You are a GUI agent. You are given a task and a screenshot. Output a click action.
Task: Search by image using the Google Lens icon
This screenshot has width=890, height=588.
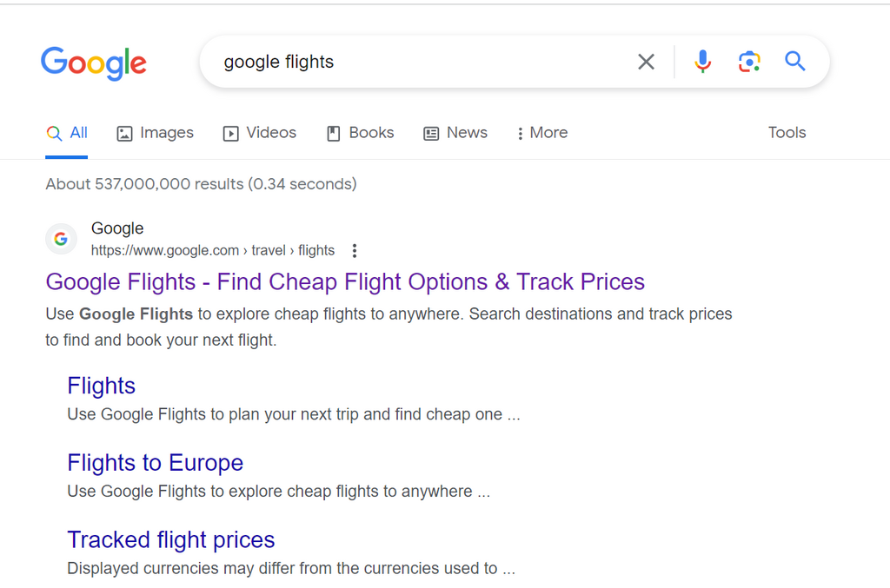click(749, 62)
